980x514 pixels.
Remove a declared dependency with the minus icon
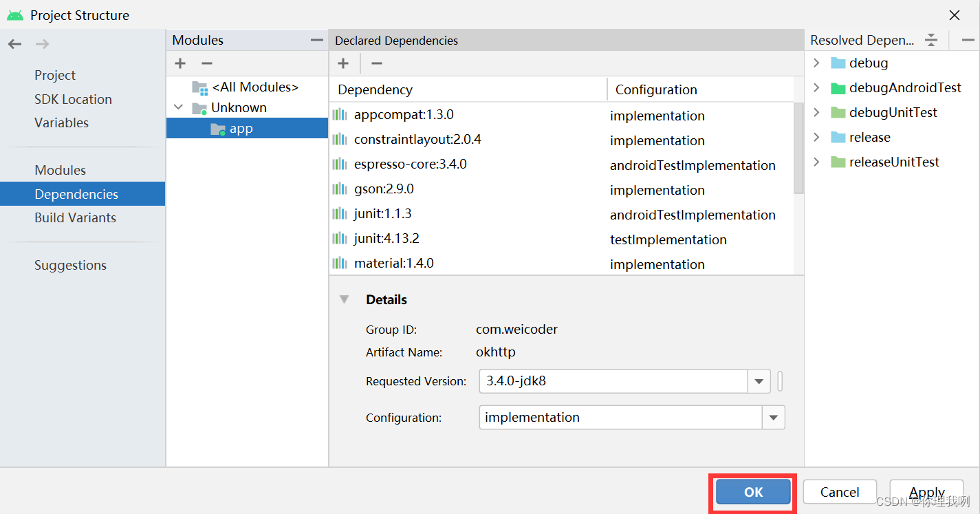pyautogui.click(x=376, y=63)
